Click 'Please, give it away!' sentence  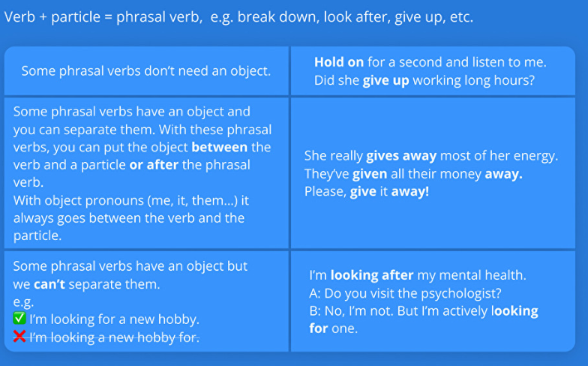tap(367, 192)
